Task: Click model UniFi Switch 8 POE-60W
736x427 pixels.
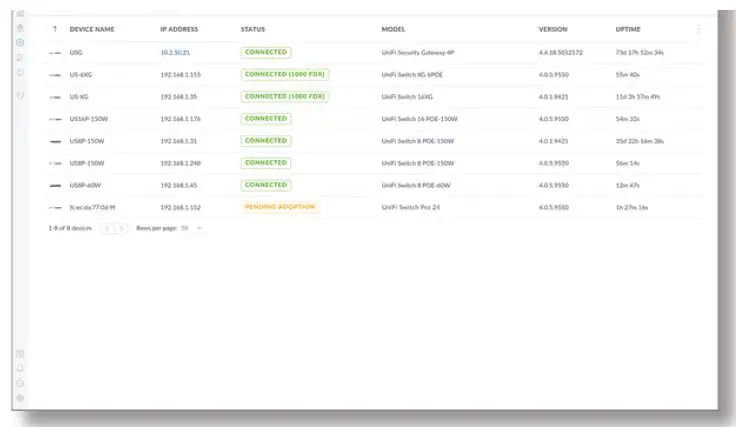Action: point(416,185)
